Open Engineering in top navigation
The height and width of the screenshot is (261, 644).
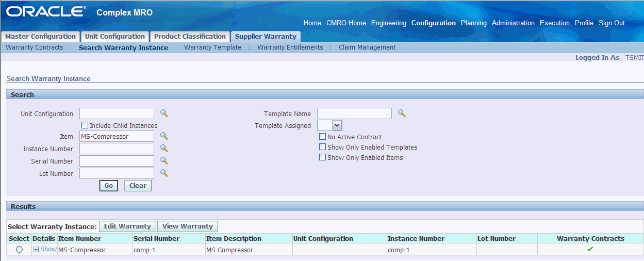click(x=389, y=23)
